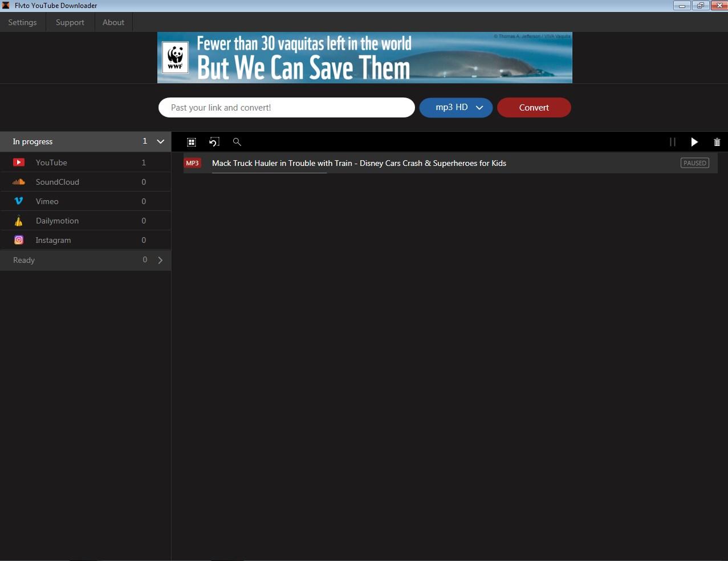Click the select all items icon
Image resolution: width=728 pixels, height=561 pixels.
[192, 142]
